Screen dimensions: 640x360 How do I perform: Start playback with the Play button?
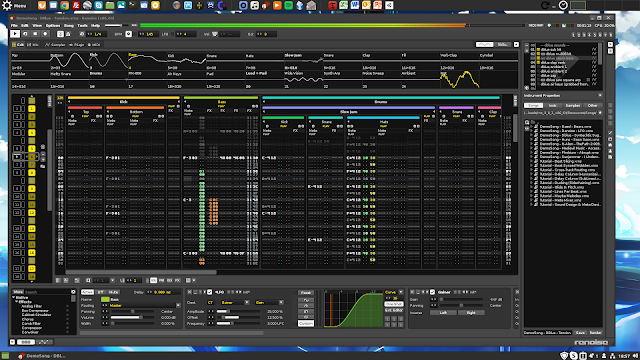[15, 34]
